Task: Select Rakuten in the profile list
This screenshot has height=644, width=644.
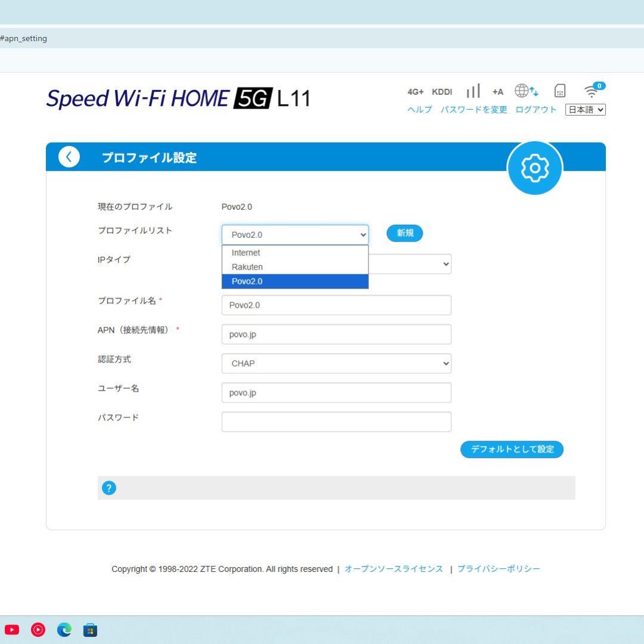Action: pos(295,267)
